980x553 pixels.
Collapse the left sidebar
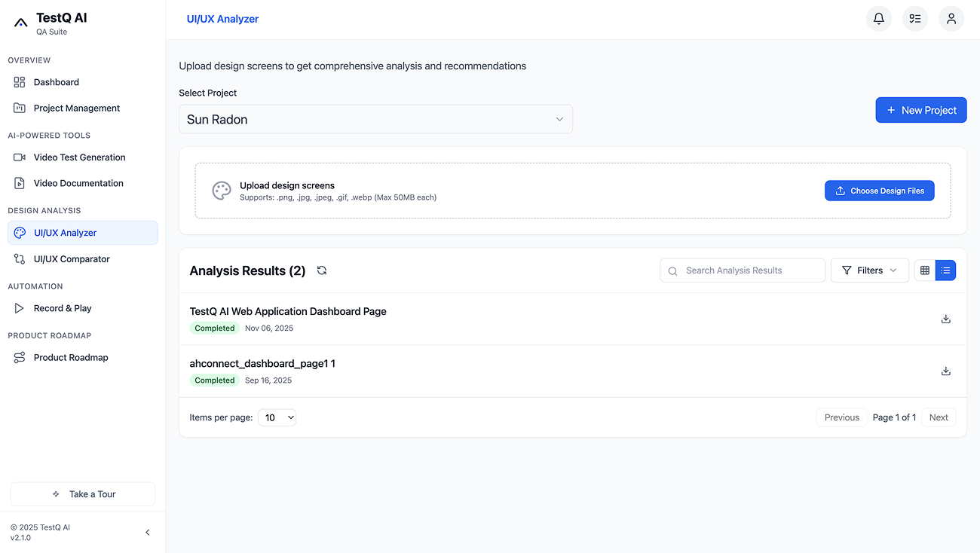[x=148, y=532]
